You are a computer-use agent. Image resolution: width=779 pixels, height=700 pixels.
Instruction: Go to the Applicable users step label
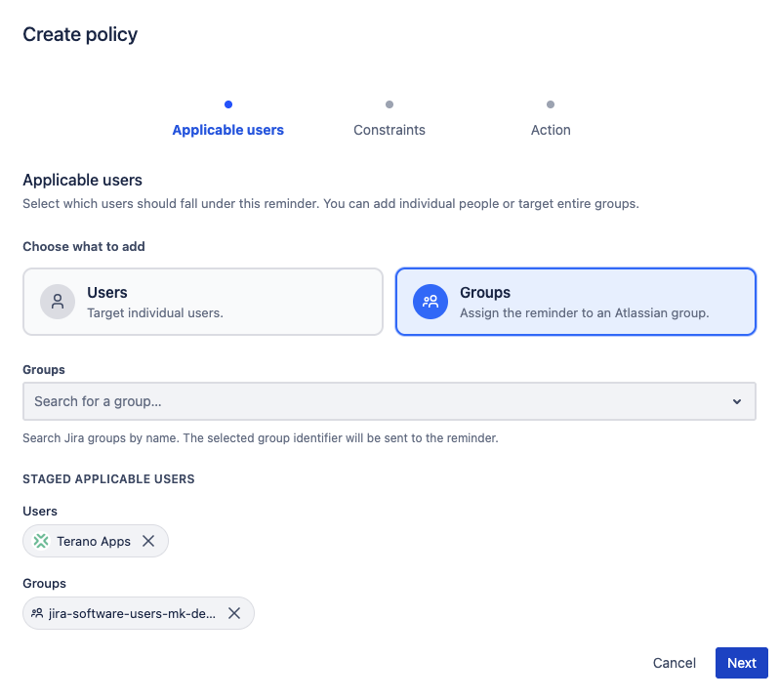(x=227, y=130)
